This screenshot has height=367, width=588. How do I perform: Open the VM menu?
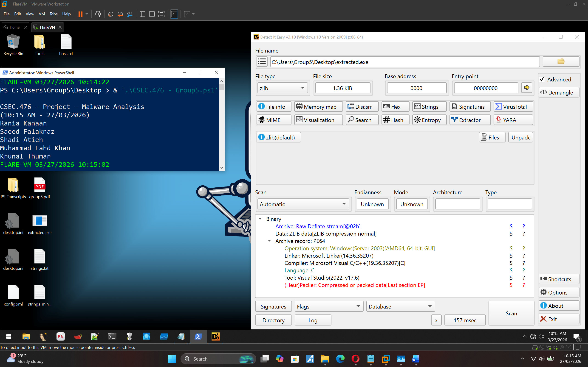42,14
